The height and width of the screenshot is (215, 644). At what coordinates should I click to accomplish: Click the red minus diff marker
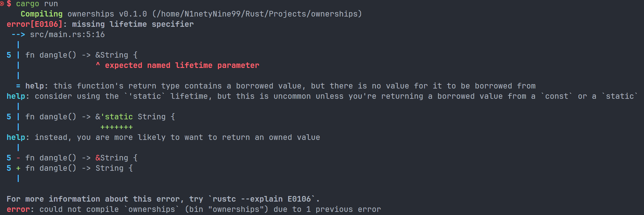[x=18, y=158]
